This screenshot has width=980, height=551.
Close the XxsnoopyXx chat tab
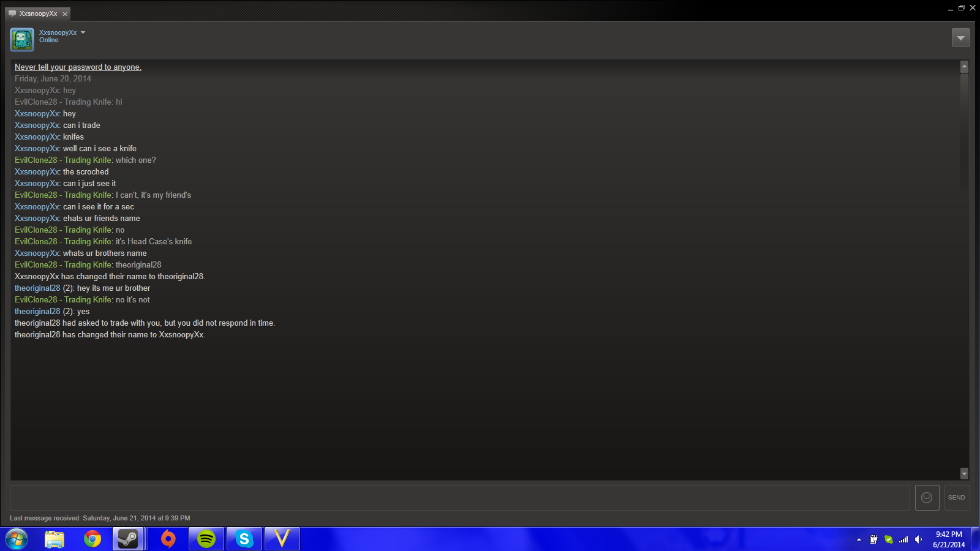[65, 14]
